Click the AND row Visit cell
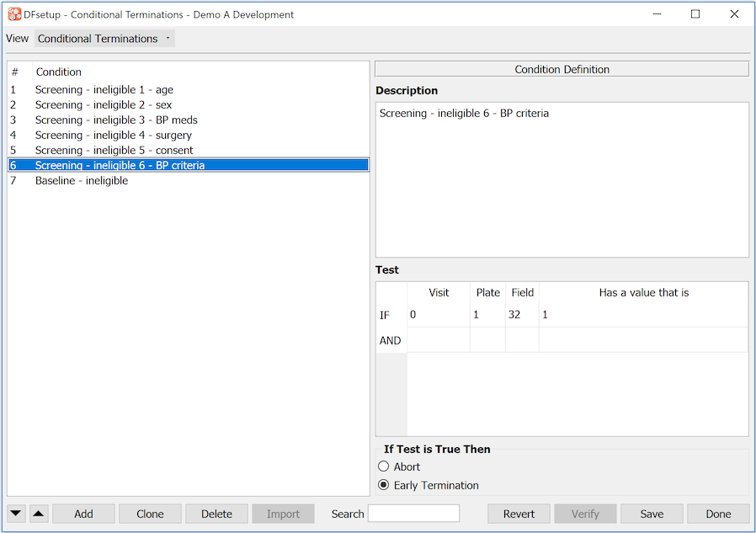756x533 pixels. coord(438,341)
